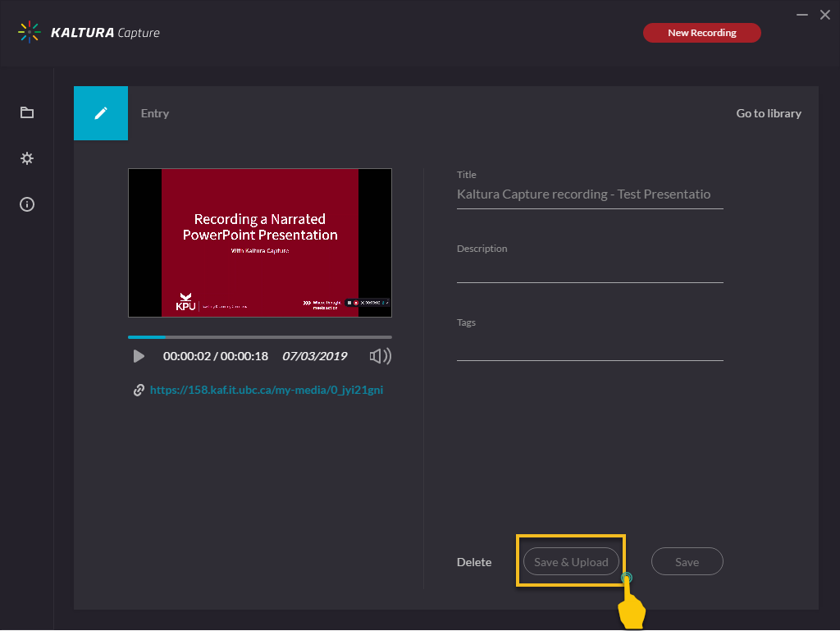840x631 pixels.
Task: Click Save & Upload
Action: (x=571, y=561)
